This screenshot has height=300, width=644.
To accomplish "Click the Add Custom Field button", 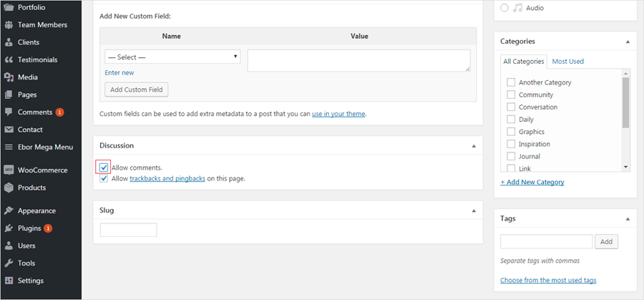I will pyautogui.click(x=137, y=89).
